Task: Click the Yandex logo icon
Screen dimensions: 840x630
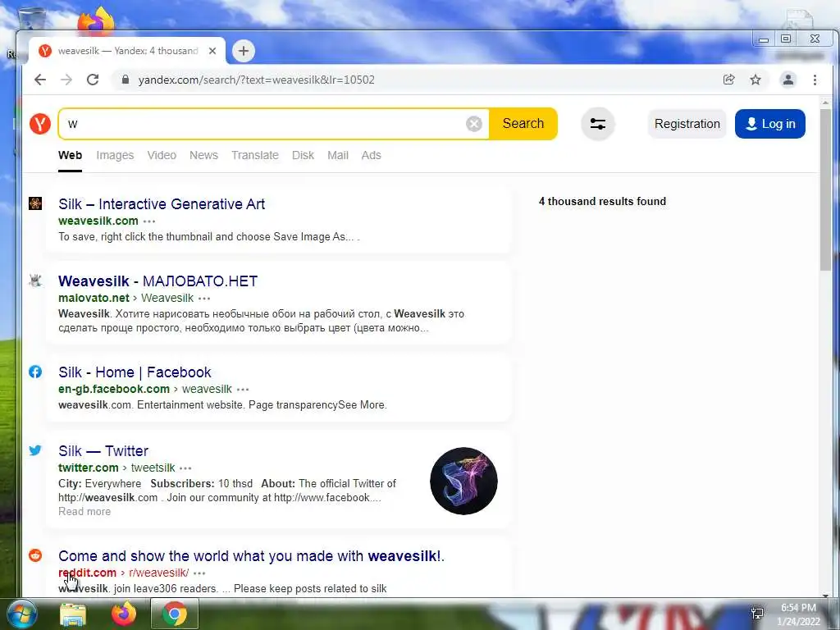Action: coord(40,124)
